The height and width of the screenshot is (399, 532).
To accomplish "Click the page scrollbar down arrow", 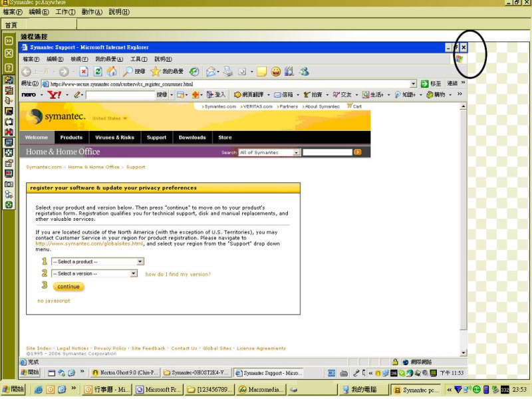I will click(x=464, y=353).
